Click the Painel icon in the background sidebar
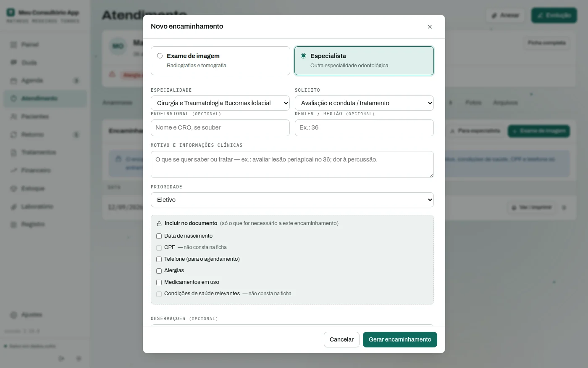This screenshot has width=588, height=368. pos(13,45)
